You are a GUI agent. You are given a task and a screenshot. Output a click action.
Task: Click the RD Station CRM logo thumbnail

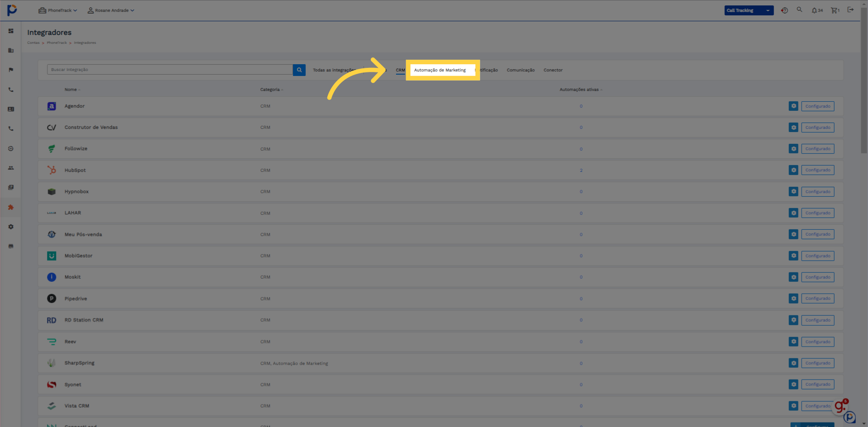point(52,320)
